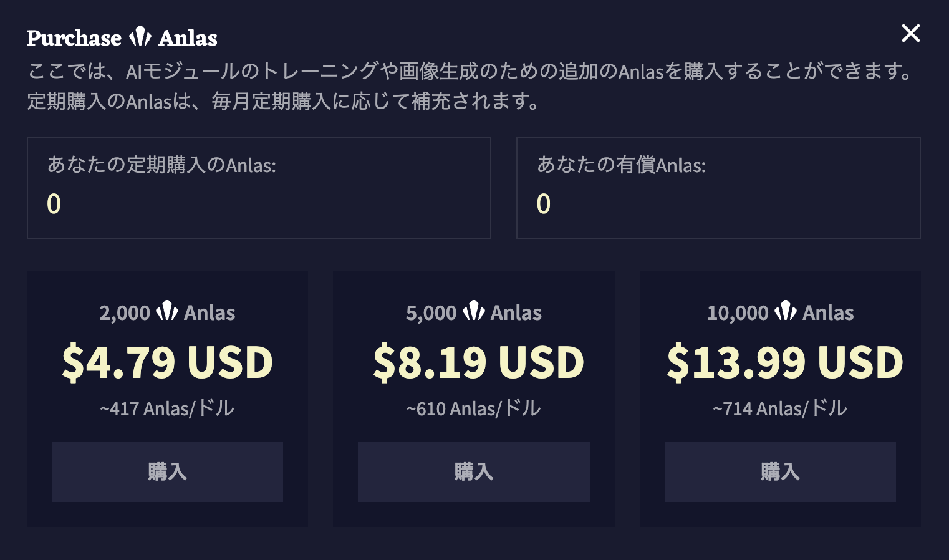Click the Anlas icon beside 5,000
The width and height of the screenshot is (949, 560).
tap(474, 311)
